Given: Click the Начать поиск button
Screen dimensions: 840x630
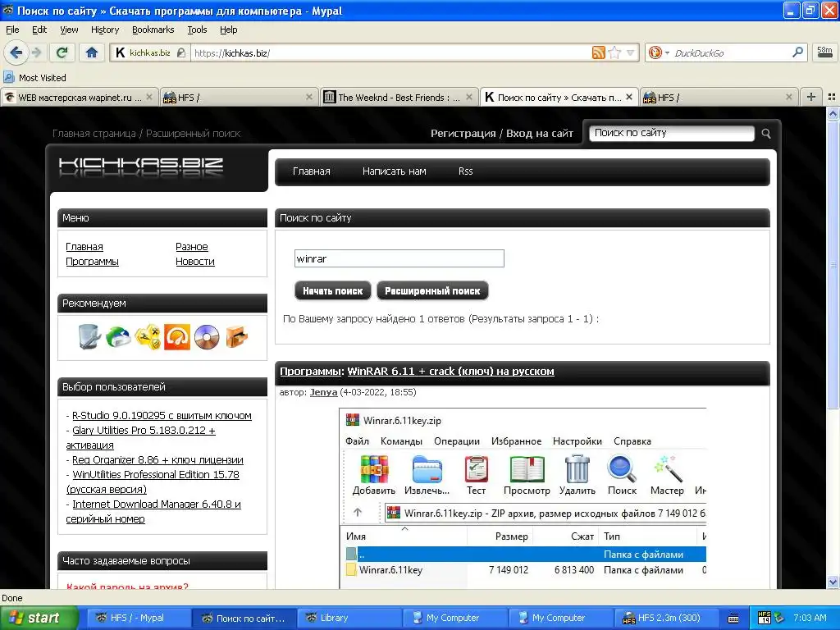Looking at the screenshot, I should [x=333, y=291].
